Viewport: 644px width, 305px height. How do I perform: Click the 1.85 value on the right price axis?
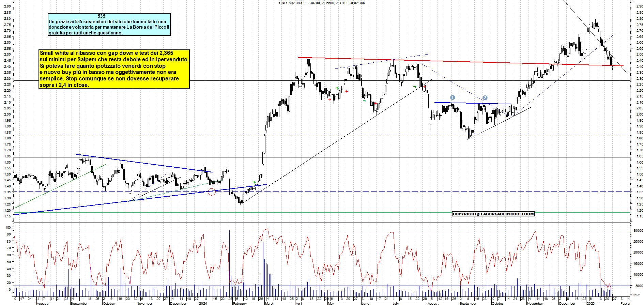click(x=640, y=132)
